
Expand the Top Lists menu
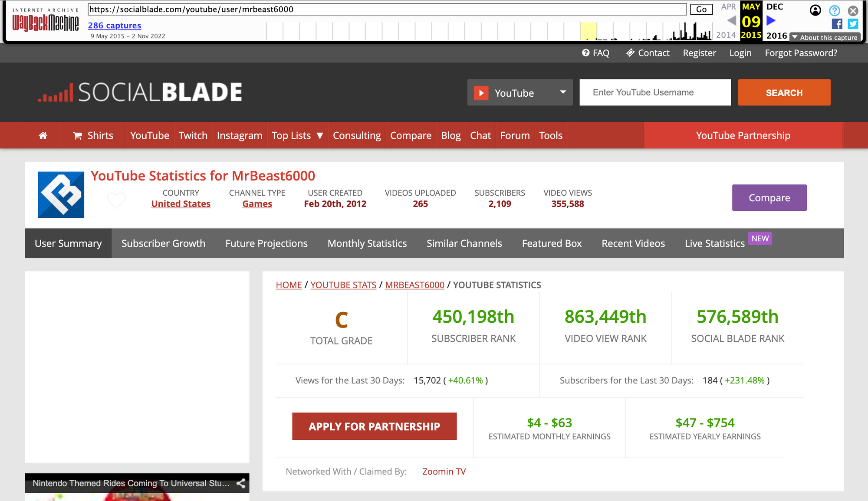pos(297,136)
